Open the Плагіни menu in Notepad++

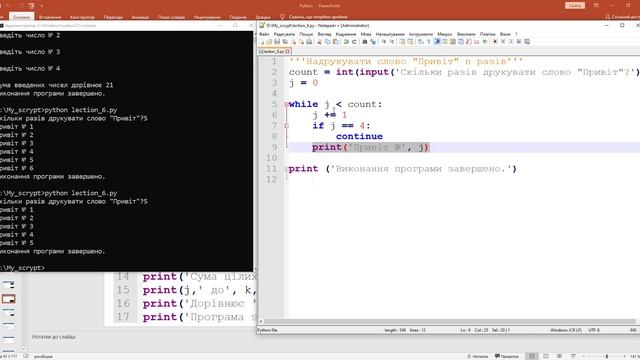pos(487,34)
